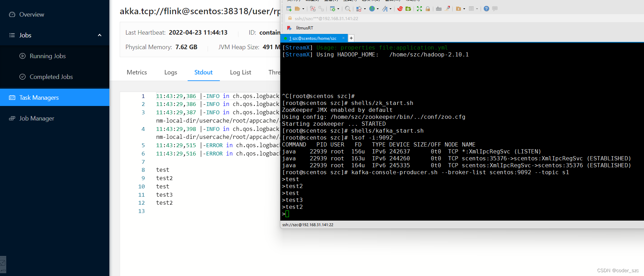Add a new terminal tab with plus button

[x=351, y=38]
